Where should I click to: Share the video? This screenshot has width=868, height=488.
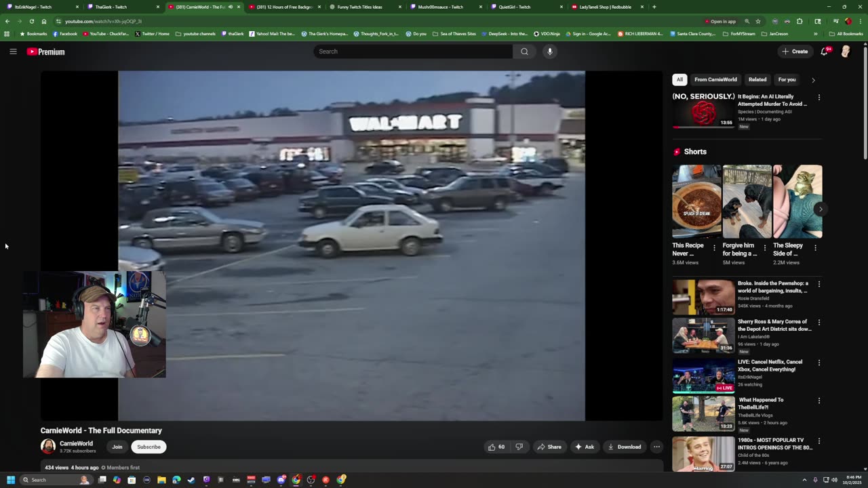click(549, 447)
